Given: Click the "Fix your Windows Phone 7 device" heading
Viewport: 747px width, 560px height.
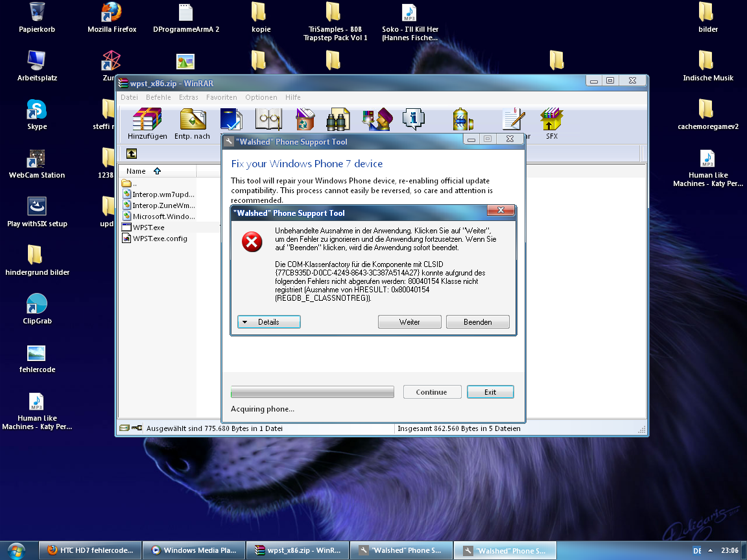Looking at the screenshot, I should coord(307,164).
